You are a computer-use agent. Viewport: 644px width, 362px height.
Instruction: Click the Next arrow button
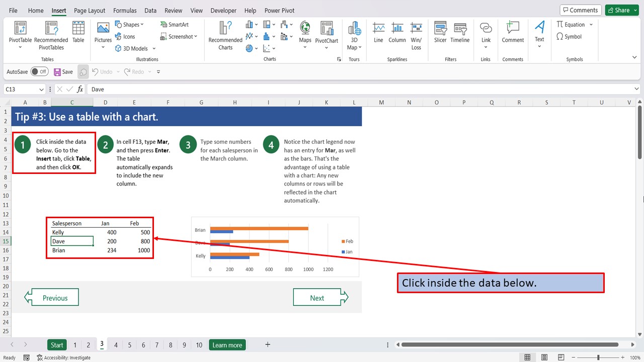320,298
